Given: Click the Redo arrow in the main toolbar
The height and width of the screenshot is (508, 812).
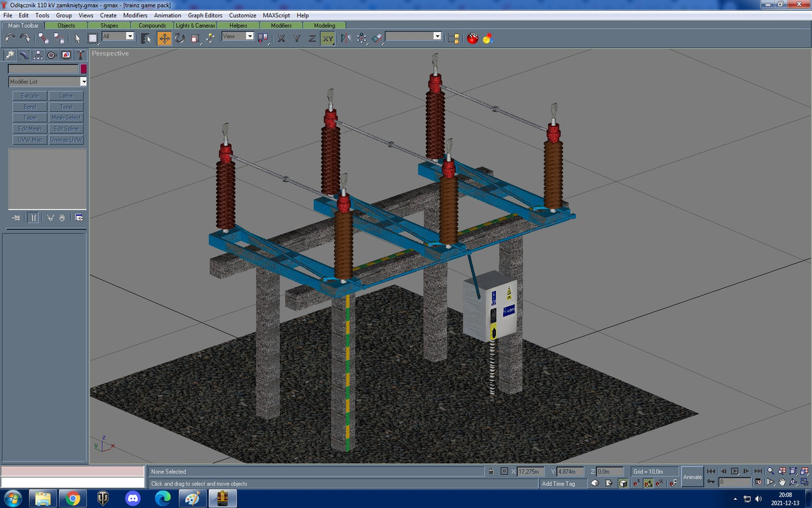Looking at the screenshot, I should pyautogui.click(x=25, y=38).
